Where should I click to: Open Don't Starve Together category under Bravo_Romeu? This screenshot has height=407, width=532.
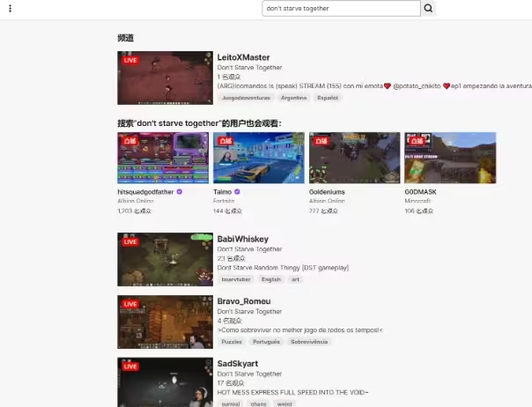pyautogui.click(x=250, y=311)
